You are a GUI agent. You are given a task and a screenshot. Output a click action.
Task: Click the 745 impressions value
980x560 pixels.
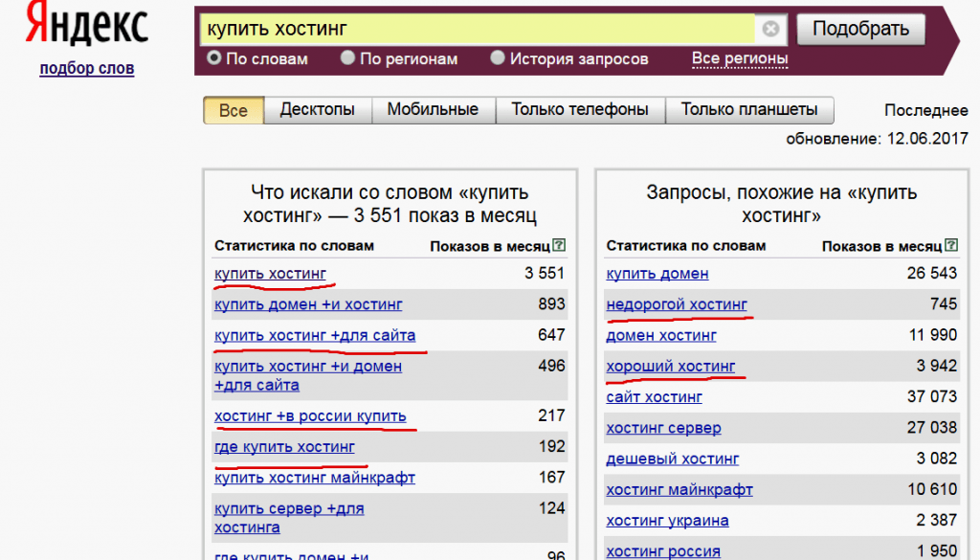tap(944, 304)
